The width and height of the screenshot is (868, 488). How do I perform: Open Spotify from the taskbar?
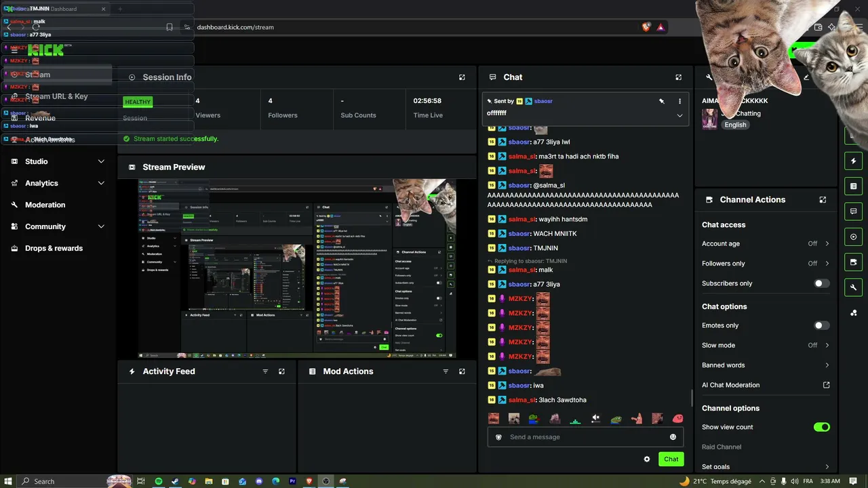tap(159, 481)
